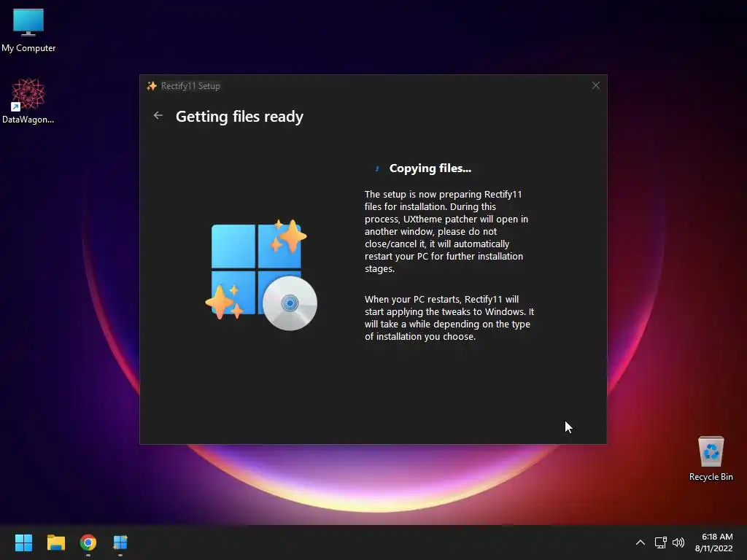Click the 'Rectify11 Setup' window title
The width and height of the screenshot is (747, 560).
pos(190,86)
